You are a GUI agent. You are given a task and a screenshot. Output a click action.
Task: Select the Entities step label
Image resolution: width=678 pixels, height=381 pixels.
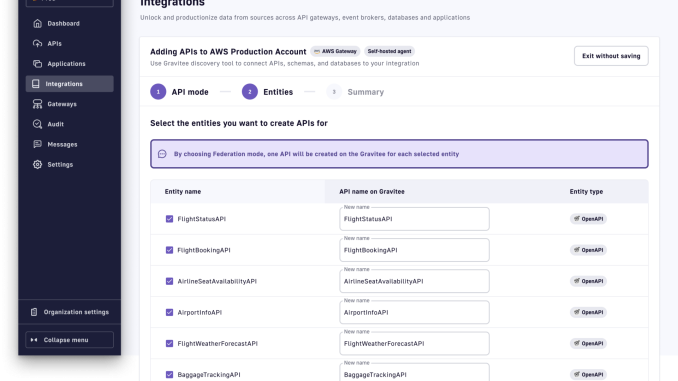(x=278, y=92)
